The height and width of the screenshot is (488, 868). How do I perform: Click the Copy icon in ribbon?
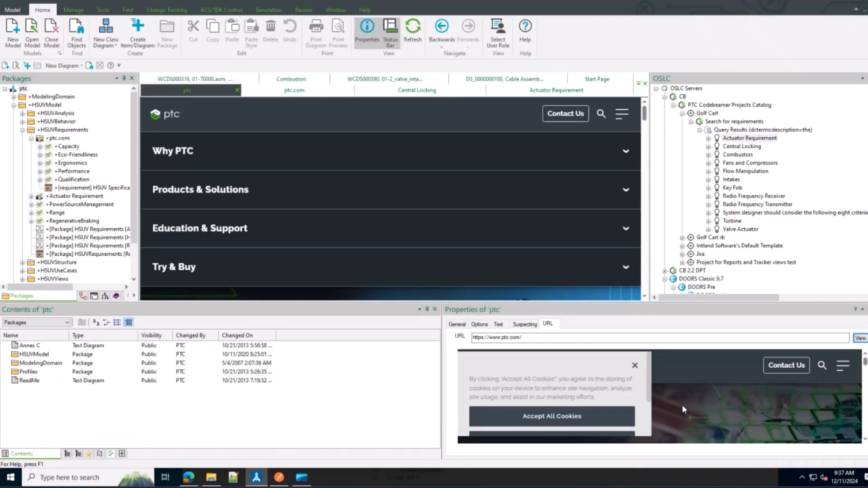tap(212, 31)
